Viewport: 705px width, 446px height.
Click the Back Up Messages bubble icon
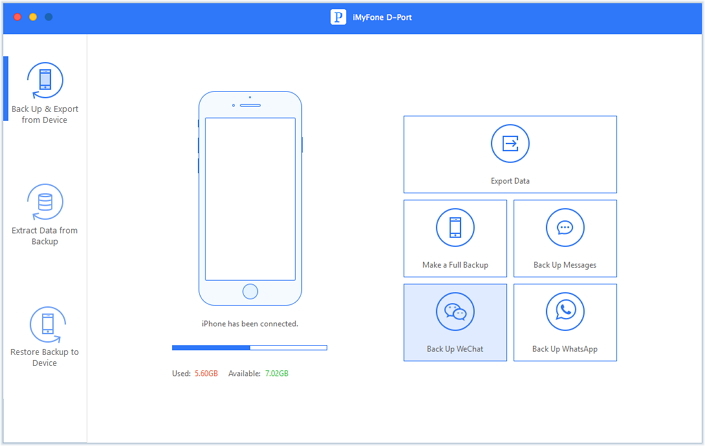pos(565,227)
